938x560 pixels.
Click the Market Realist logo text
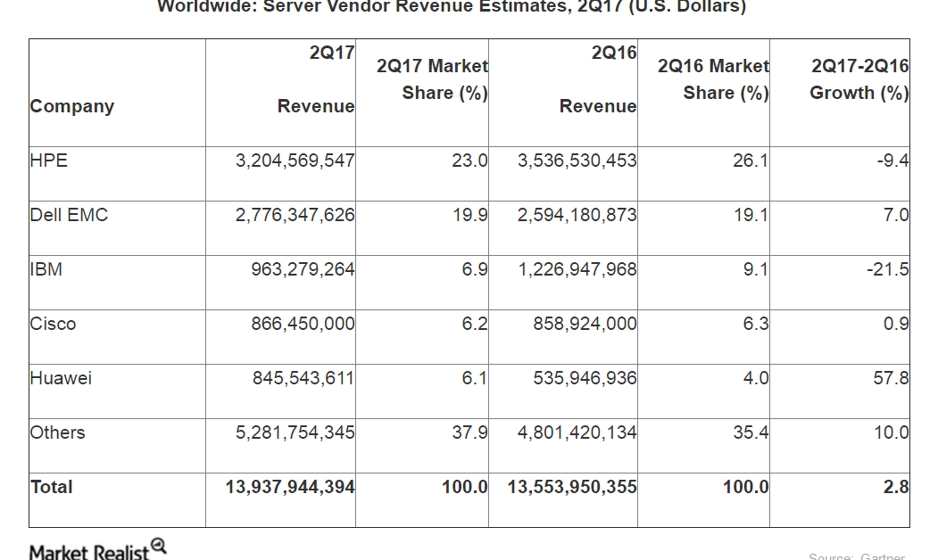89,552
